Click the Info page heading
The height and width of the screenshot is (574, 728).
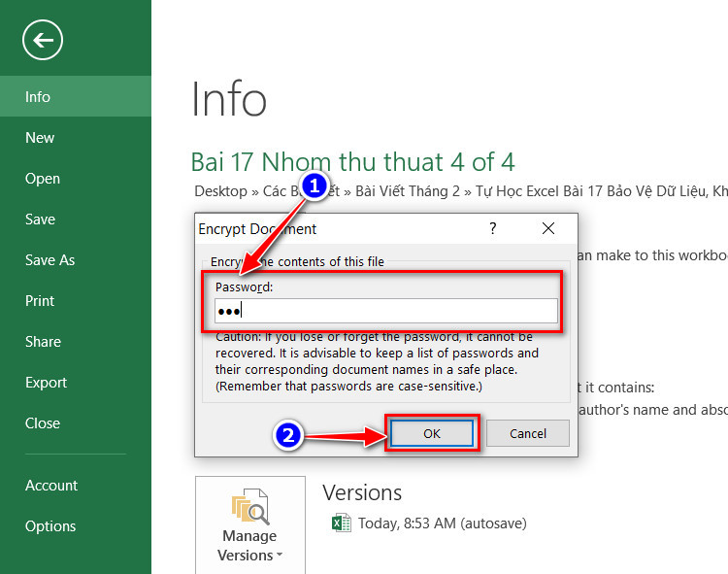coord(229,98)
